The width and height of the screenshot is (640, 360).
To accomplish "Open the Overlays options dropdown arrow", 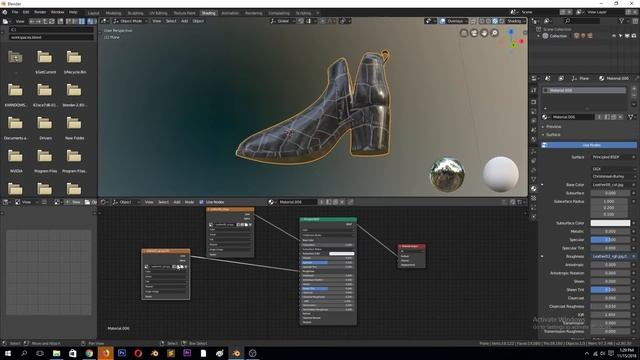I will pyautogui.click(x=466, y=21).
